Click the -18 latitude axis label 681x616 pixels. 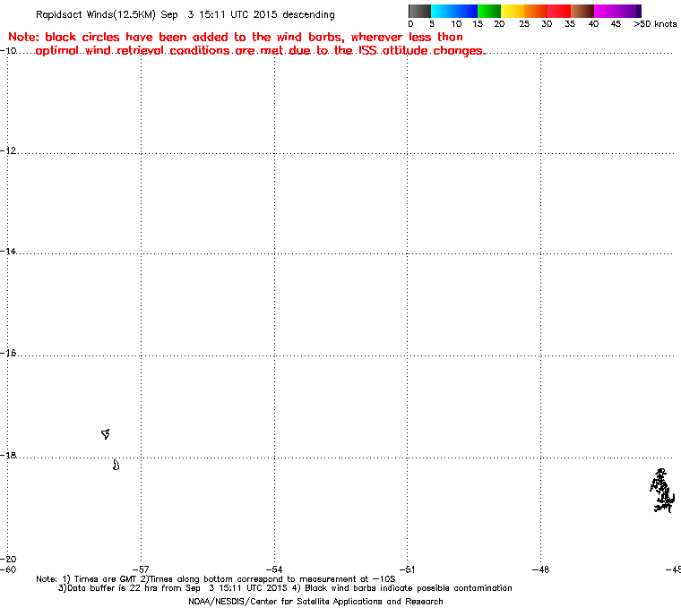click(x=9, y=456)
